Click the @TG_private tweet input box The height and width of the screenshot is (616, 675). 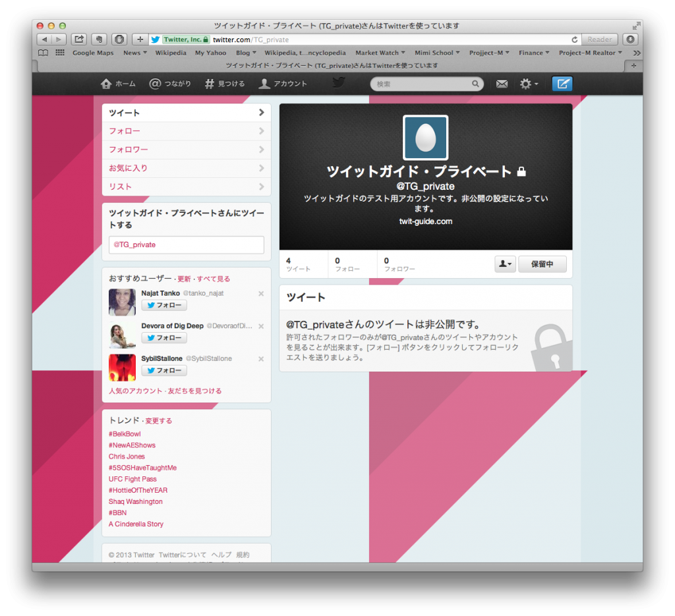coord(187,245)
